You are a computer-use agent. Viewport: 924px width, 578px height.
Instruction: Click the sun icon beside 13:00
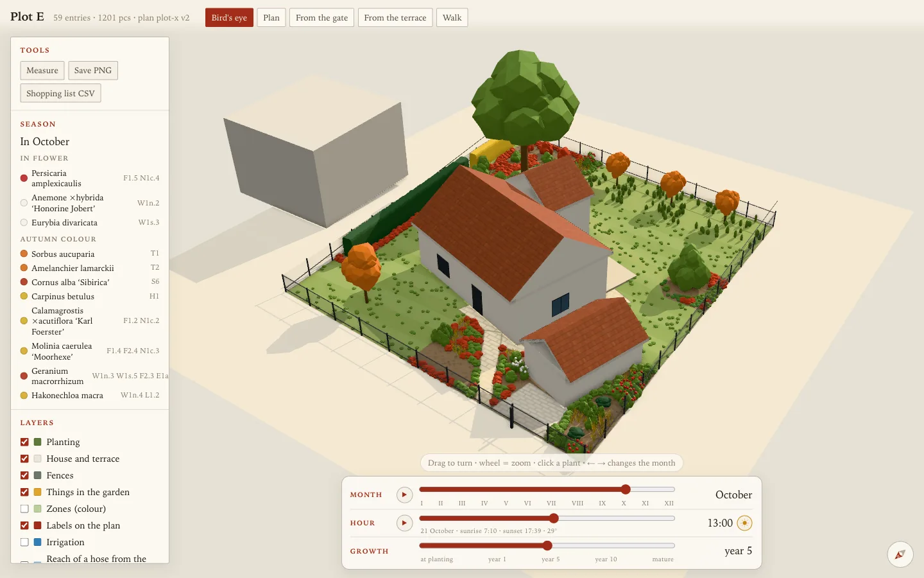[x=744, y=523]
